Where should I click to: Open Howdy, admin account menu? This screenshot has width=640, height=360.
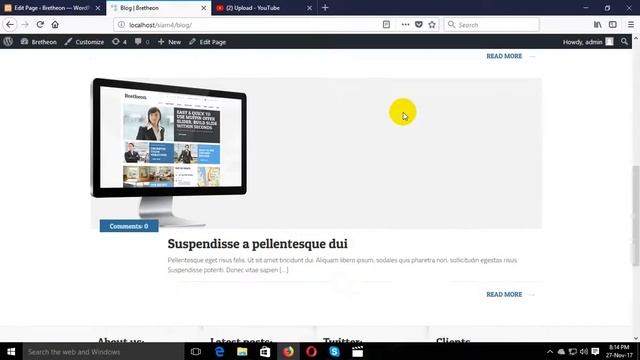point(588,42)
